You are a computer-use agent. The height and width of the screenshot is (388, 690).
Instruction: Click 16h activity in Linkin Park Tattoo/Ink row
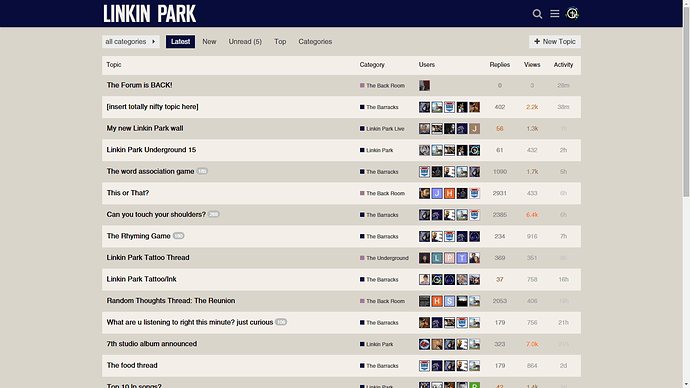point(563,279)
